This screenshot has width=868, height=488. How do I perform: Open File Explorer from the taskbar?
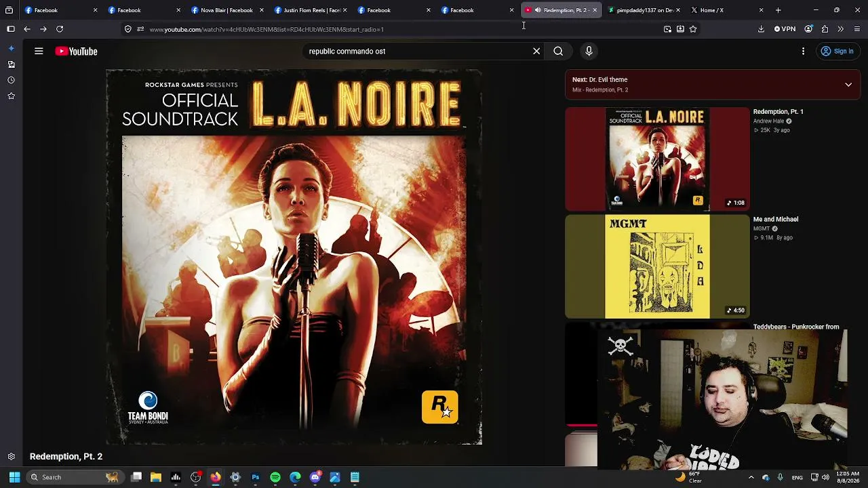click(x=156, y=477)
